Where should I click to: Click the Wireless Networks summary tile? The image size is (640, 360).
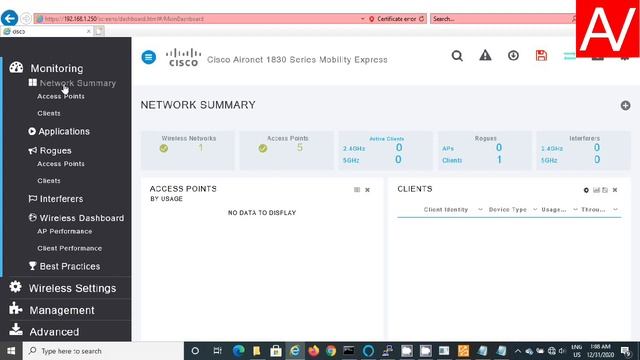(188, 150)
